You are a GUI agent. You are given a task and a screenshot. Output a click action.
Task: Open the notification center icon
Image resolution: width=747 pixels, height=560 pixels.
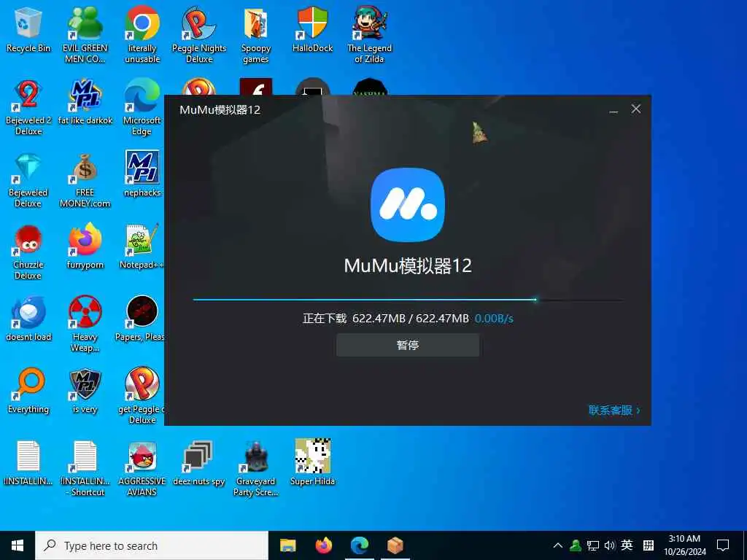[x=723, y=545]
